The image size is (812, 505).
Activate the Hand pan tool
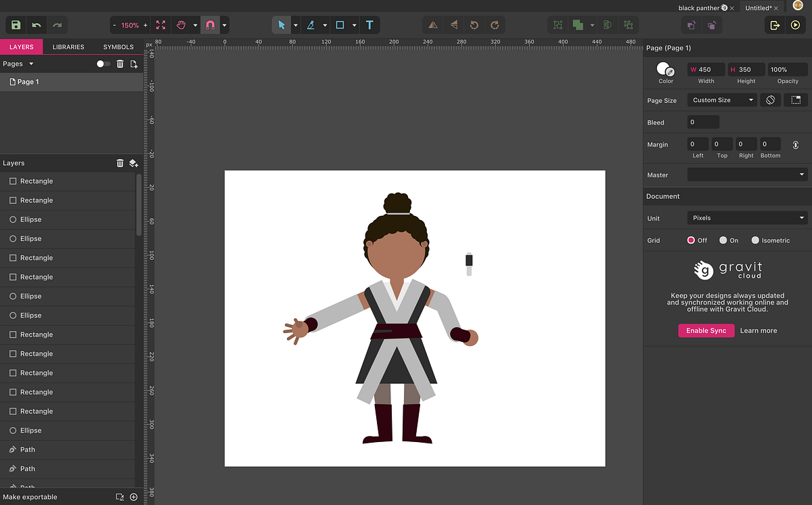(x=181, y=25)
